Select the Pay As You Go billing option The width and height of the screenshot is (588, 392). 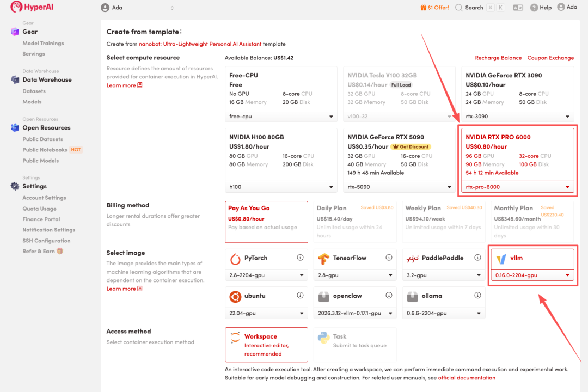[266, 222]
